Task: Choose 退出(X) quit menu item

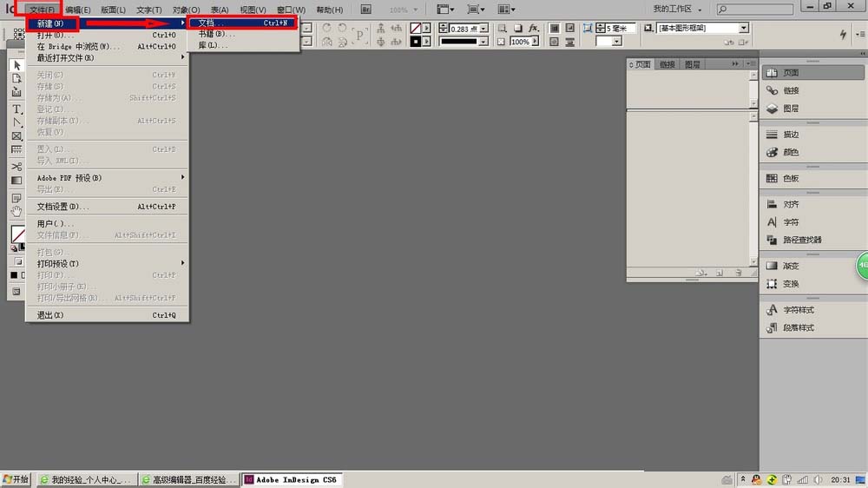Action: [x=107, y=315]
